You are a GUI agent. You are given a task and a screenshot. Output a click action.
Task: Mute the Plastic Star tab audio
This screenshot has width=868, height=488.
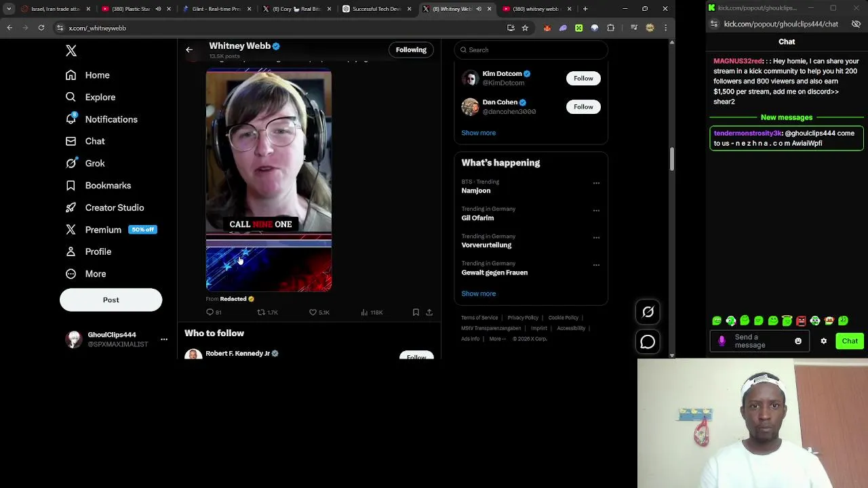click(158, 9)
